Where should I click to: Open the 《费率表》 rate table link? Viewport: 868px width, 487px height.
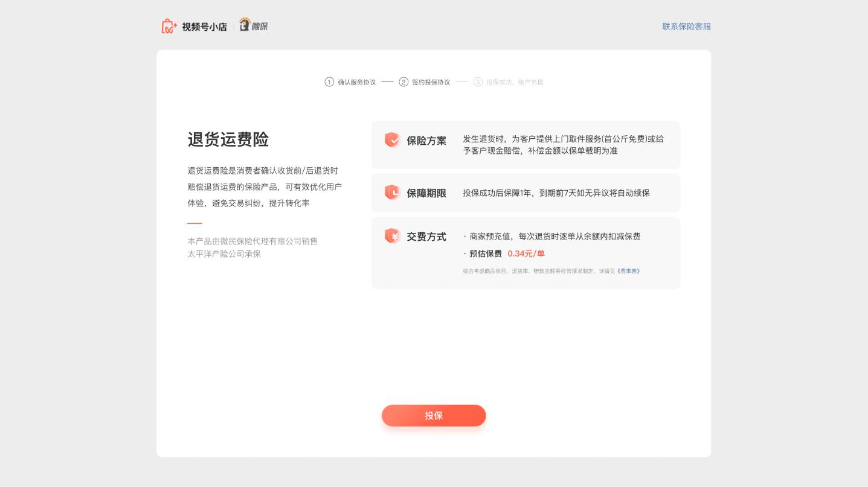tap(628, 271)
